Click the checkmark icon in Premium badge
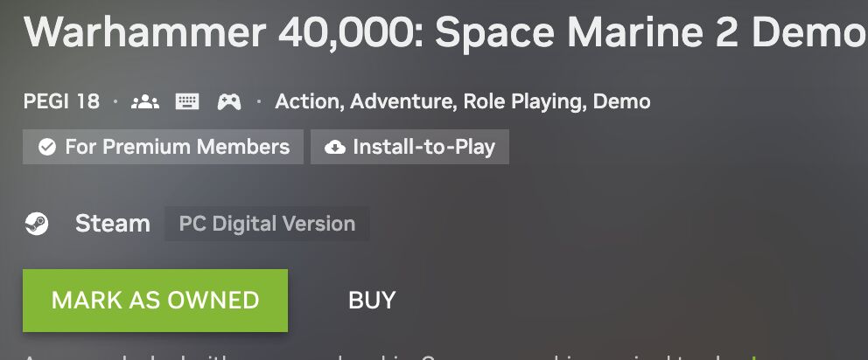Image resolution: width=868 pixels, height=360 pixels. pyautogui.click(x=47, y=147)
